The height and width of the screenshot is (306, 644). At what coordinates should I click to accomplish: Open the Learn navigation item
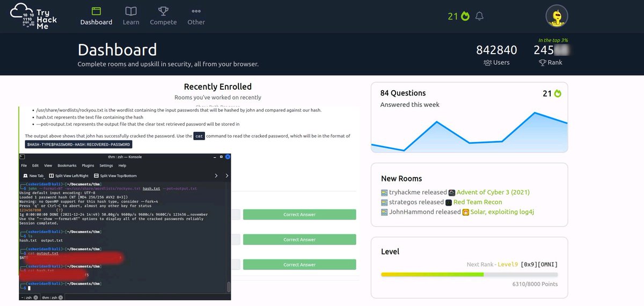(131, 16)
